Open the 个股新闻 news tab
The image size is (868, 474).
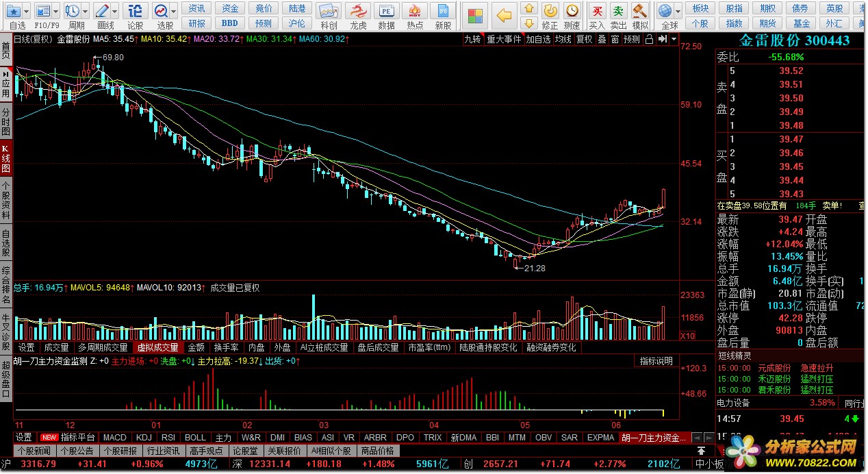(34, 451)
